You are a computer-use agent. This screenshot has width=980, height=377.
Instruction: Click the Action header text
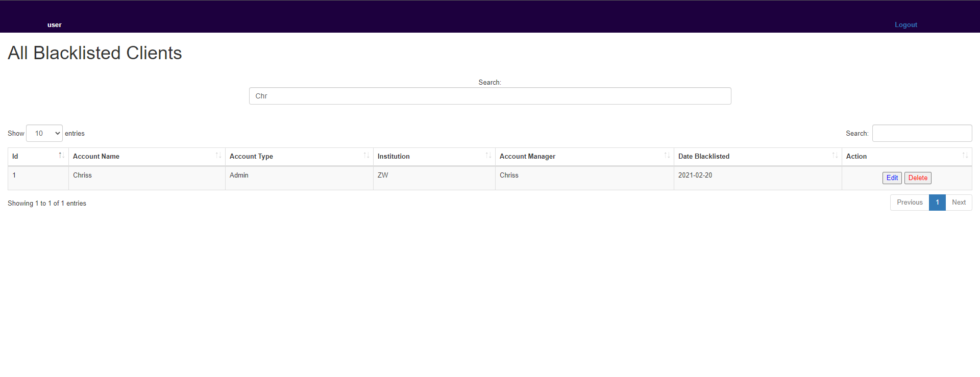[856, 157]
